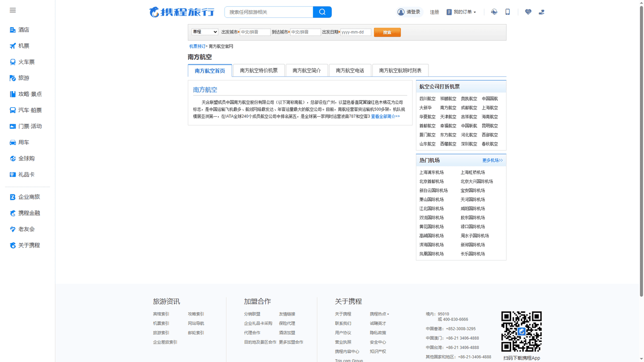Open 北京大兴国际机场 airport link
Screen dimensions: 644x362
click(x=477, y=181)
